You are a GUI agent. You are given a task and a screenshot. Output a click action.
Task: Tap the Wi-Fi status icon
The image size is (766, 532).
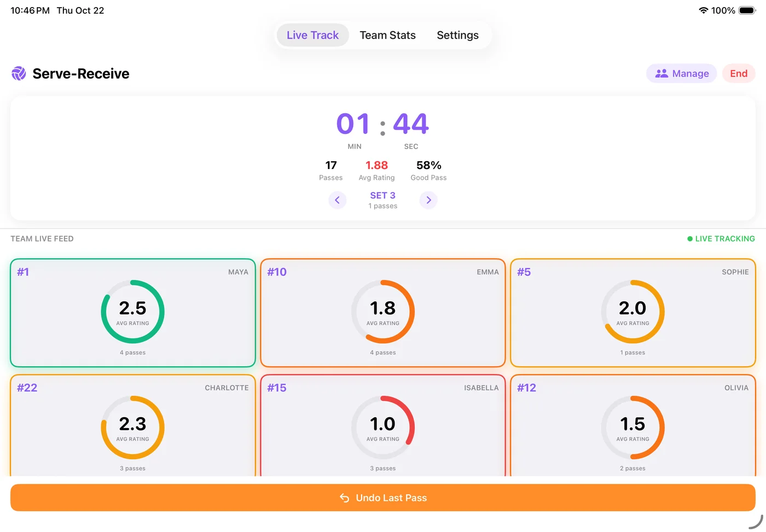(x=703, y=10)
